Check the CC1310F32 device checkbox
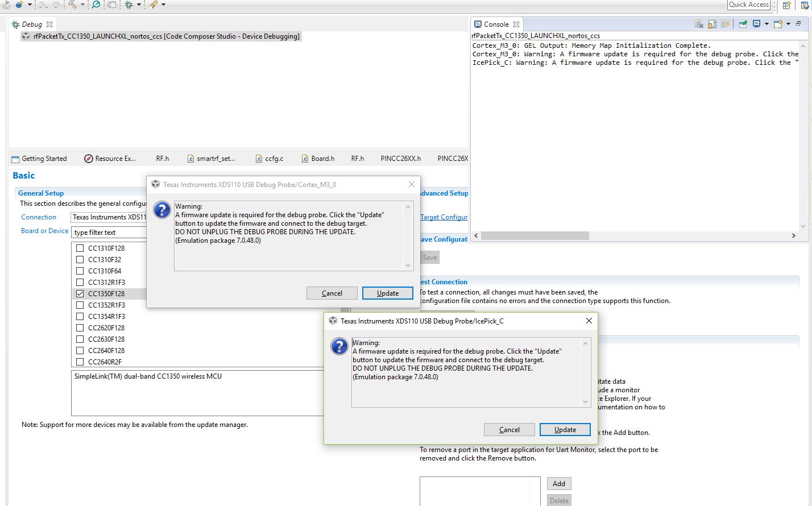812x506 pixels. pos(80,259)
